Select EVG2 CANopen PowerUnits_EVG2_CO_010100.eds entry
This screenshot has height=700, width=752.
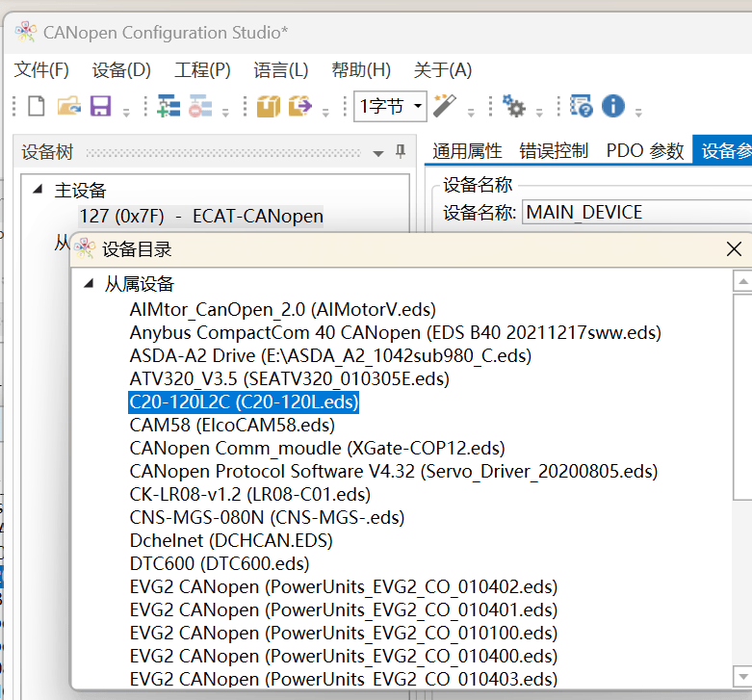(344, 633)
